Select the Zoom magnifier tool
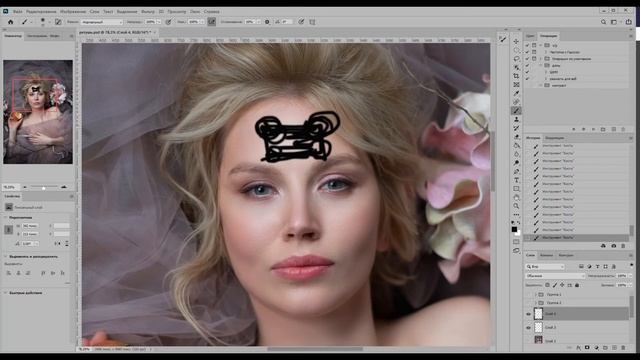 pos(516,206)
